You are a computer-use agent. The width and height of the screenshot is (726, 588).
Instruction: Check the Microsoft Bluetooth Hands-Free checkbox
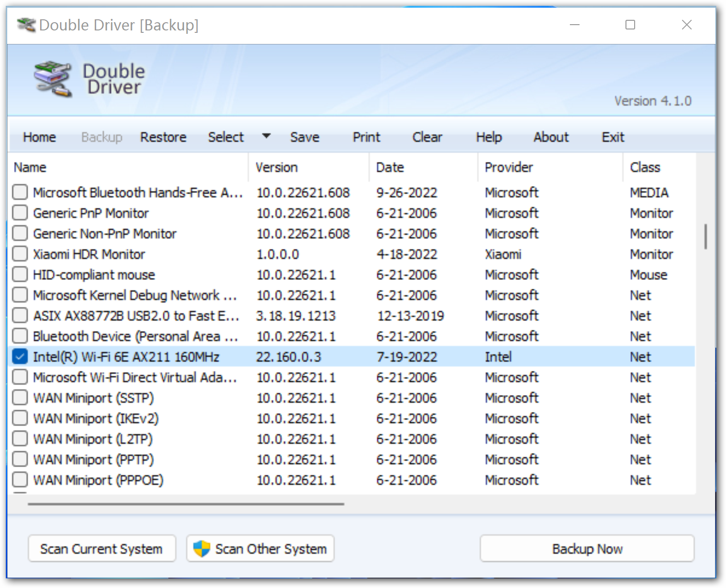(x=20, y=192)
